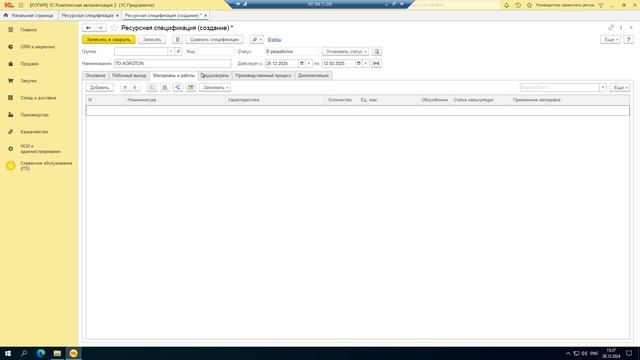This screenshot has height=360, width=640.
Task: Click the back navigation arrow
Action: pos(88,28)
